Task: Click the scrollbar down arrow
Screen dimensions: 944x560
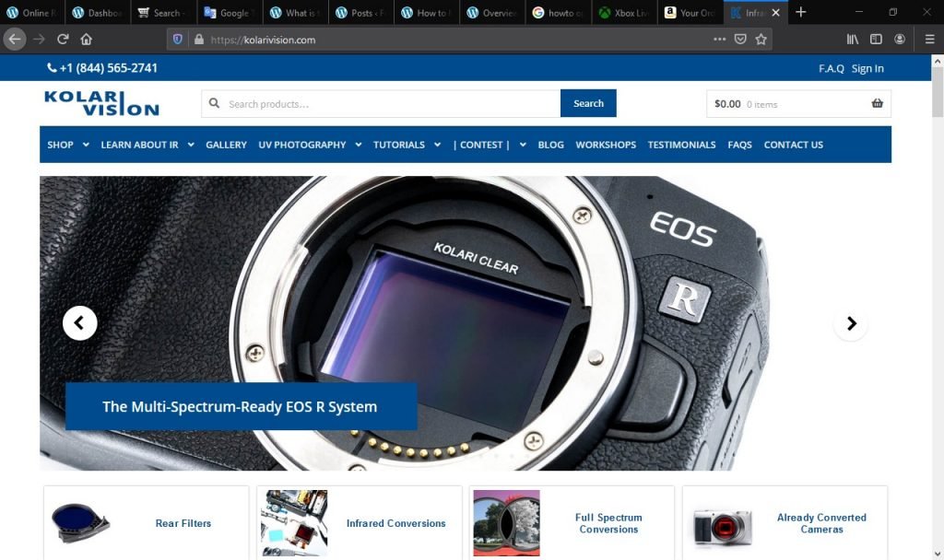Action: [938, 554]
